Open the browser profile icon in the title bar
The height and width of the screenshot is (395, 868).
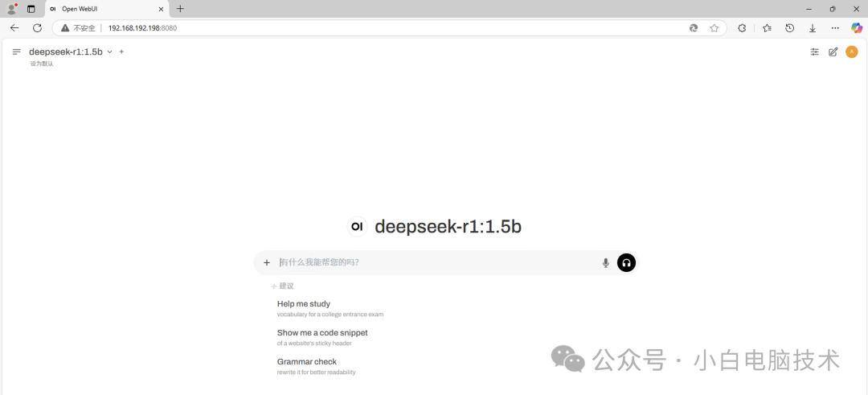coord(11,9)
